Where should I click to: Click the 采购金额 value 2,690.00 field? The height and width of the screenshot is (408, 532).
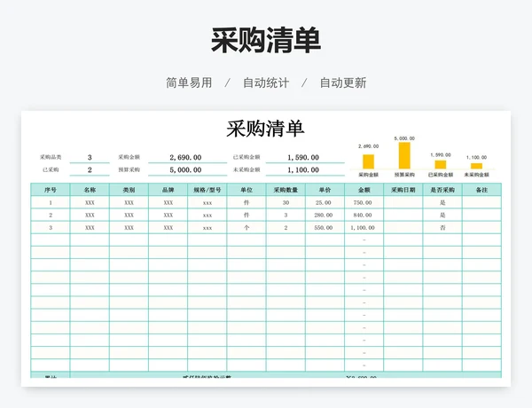tap(187, 158)
